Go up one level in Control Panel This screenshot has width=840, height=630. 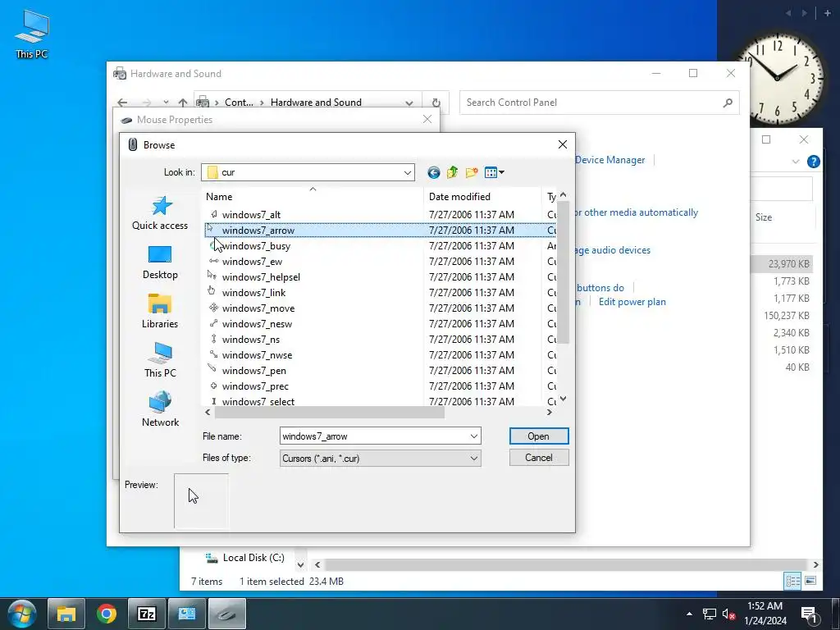(x=183, y=103)
